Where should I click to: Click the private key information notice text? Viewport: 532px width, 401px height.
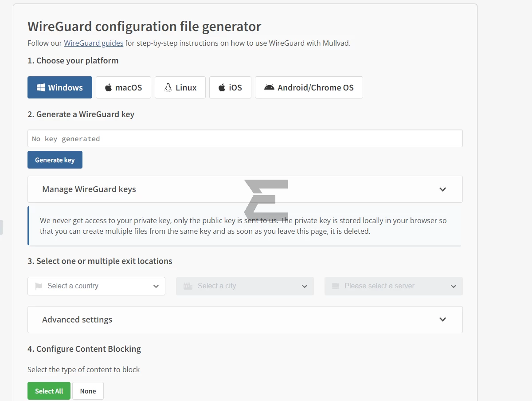pos(243,226)
